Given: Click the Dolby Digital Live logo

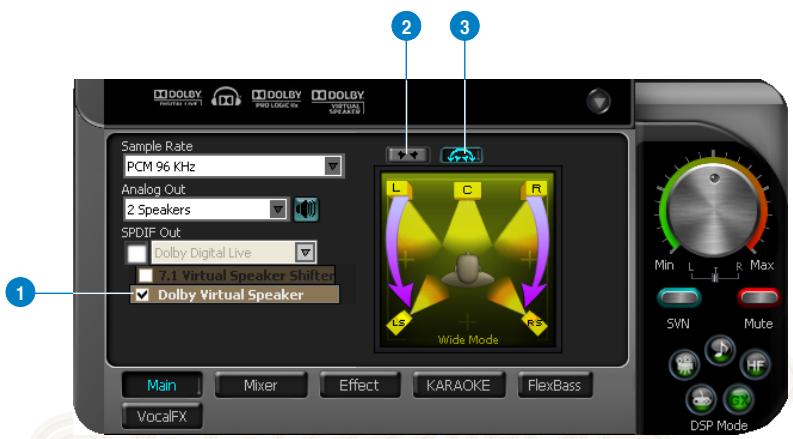Looking at the screenshot, I should click(x=178, y=98).
